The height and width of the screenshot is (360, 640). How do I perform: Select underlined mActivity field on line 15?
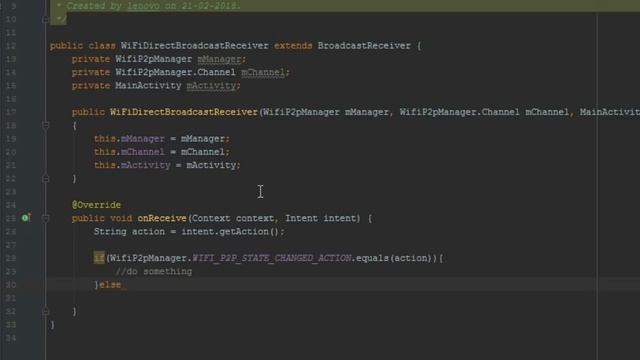[211, 86]
